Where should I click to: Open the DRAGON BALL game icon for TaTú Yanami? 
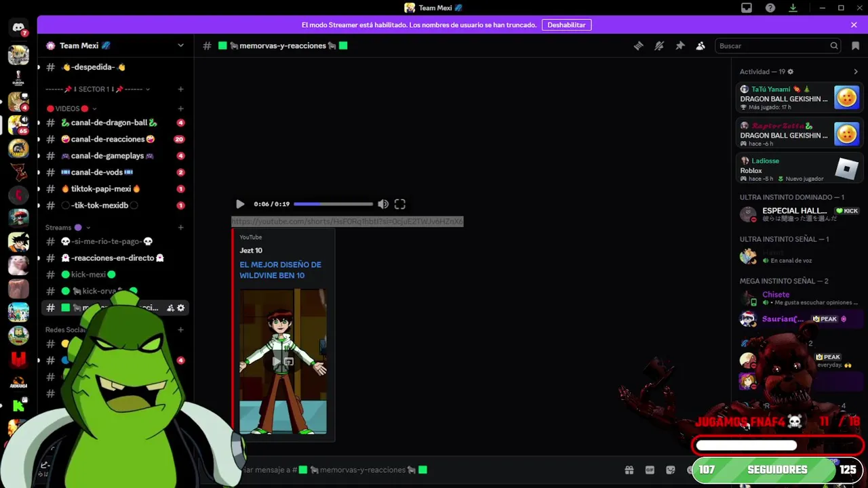point(846,98)
